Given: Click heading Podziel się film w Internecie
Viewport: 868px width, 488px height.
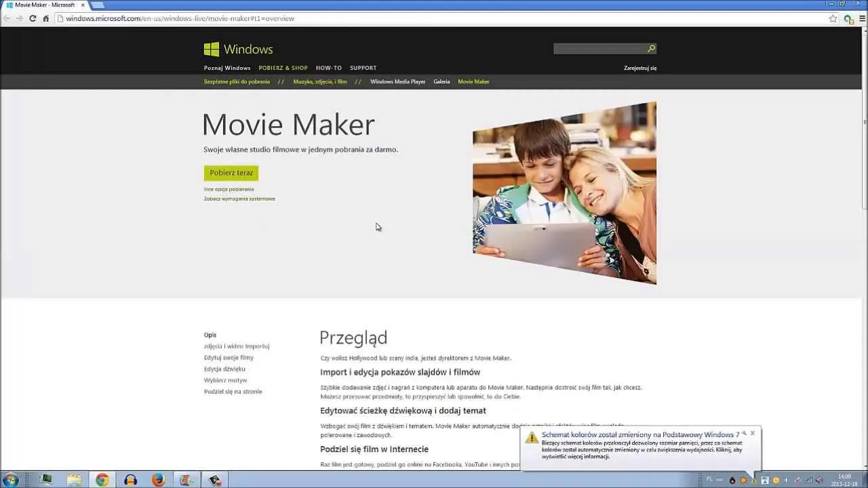Looking at the screenshot, I should click(374, 449).
